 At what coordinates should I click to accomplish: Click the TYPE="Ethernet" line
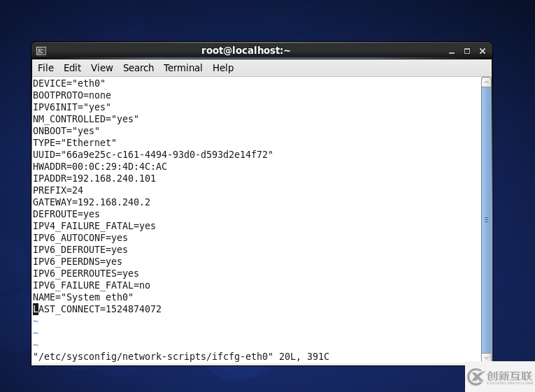pyautogui.click(x=74, y=143)
